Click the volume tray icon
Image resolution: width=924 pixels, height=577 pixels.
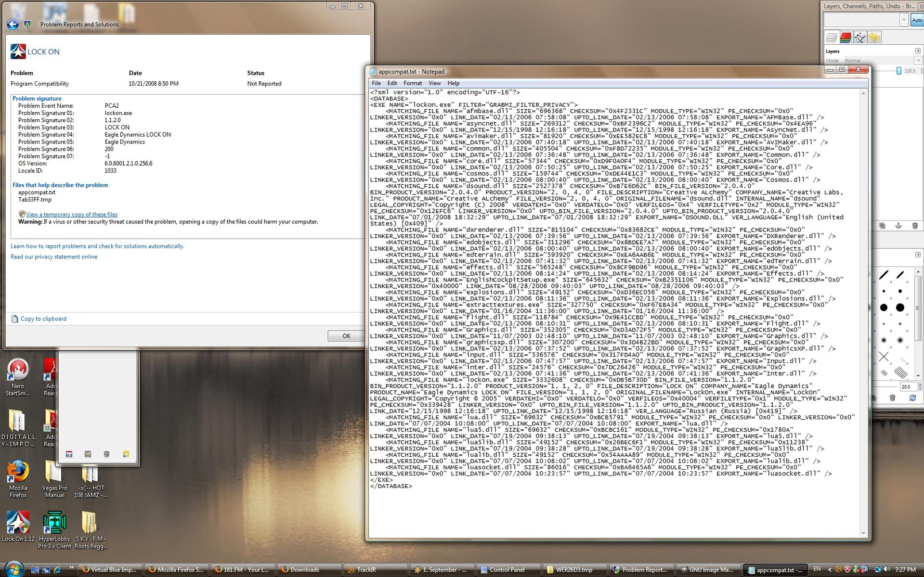pos(887,569)
